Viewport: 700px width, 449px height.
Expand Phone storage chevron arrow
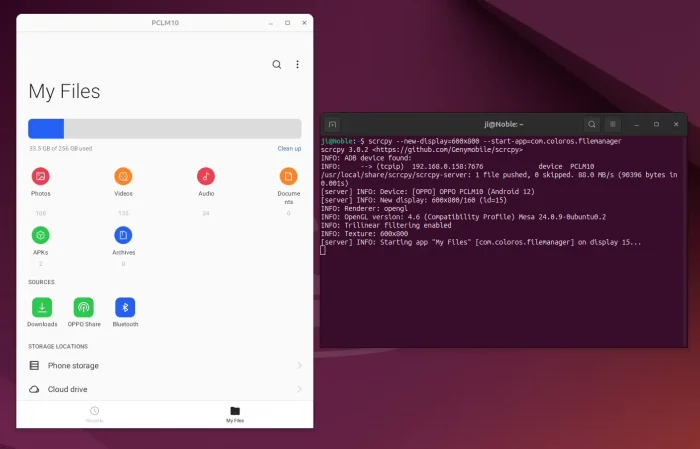(x=299, y=366)
